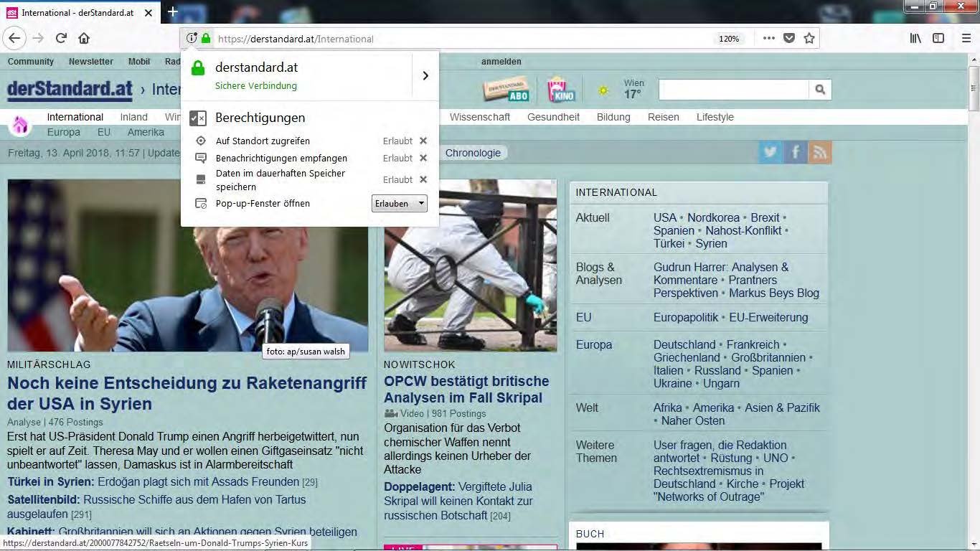Reload the page with the refresh icon
This screenshot has height=551, width=980.
pos(61,39)
